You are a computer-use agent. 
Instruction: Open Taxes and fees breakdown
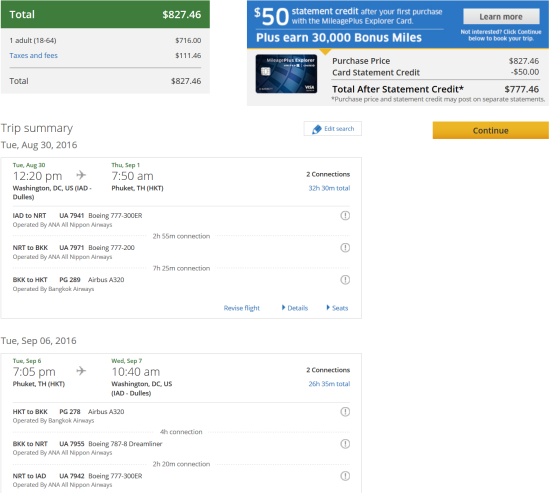34,55
